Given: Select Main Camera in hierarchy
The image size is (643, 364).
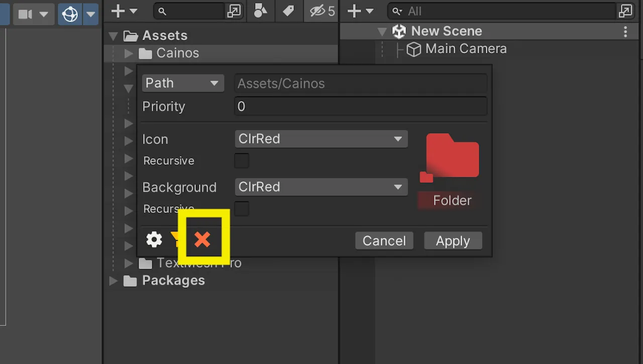Looking at the screenshot, I should coord(466,49).
